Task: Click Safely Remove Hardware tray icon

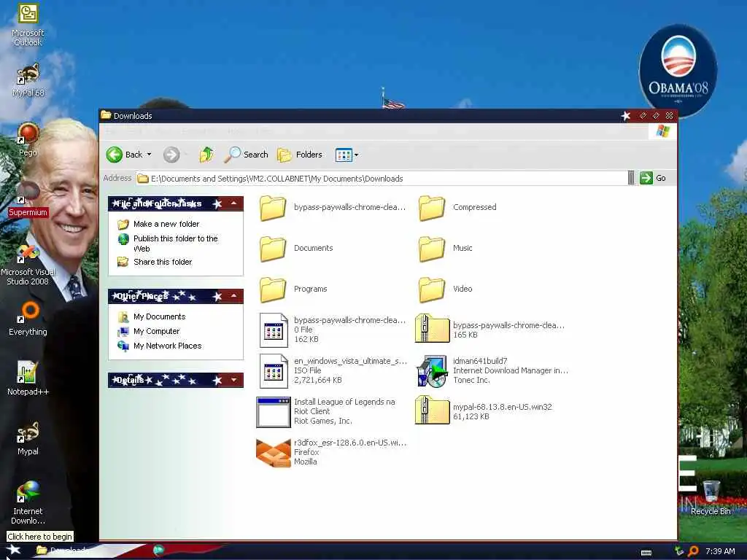Action: click(x=679, y=551)
